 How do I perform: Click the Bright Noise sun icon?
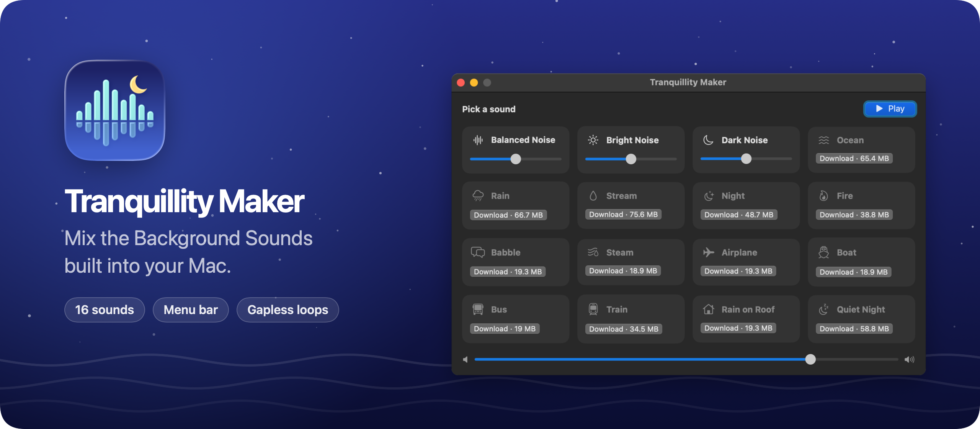pyautogui.click(x=593, y=140)
